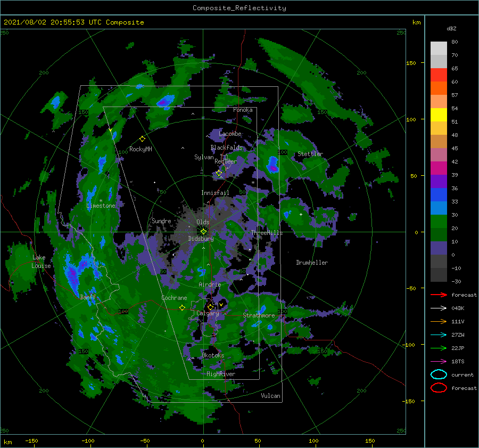Image resolution: width=479 pixels, height=448 pixels.
Task: Click the green 22JP arrow in the legend
Action: [439, 348]
